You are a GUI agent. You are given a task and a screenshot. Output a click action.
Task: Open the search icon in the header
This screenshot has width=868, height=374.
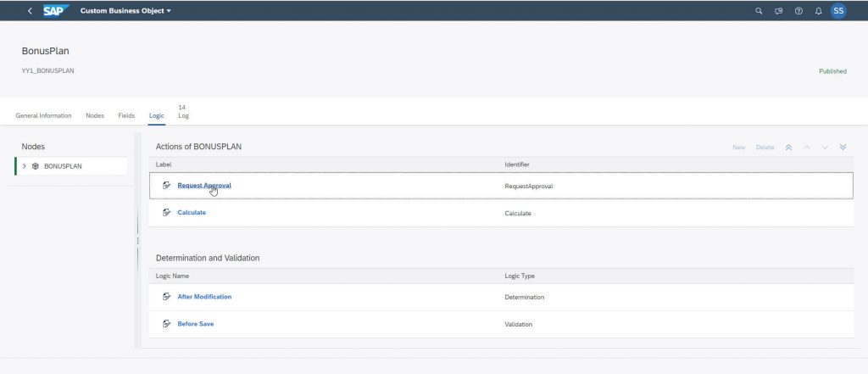(x=759, y=10)
